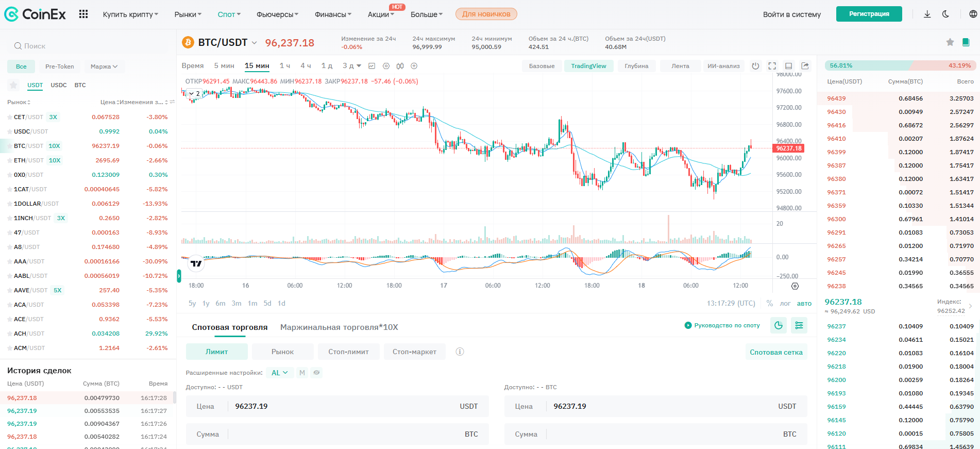980x449 pixels.
Task: Open chart axis settings gear icon
Action: tap(795, 286)
